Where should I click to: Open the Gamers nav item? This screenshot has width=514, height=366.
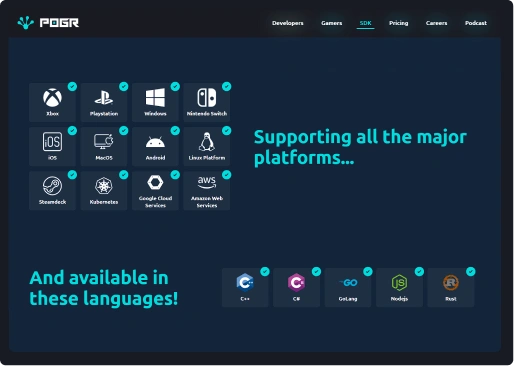tap(332, 23)
